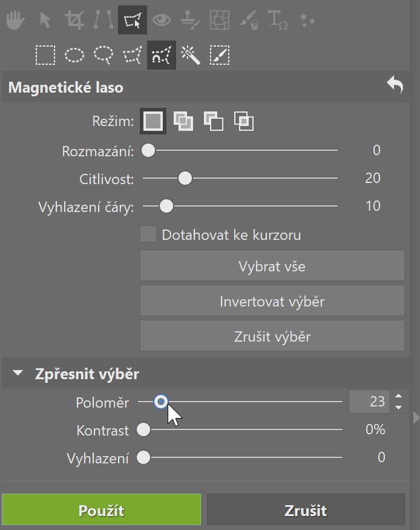This screenshot has width=420, height=530.
Task: Select the Selection brush tool
Action: (x=220, y=56)
